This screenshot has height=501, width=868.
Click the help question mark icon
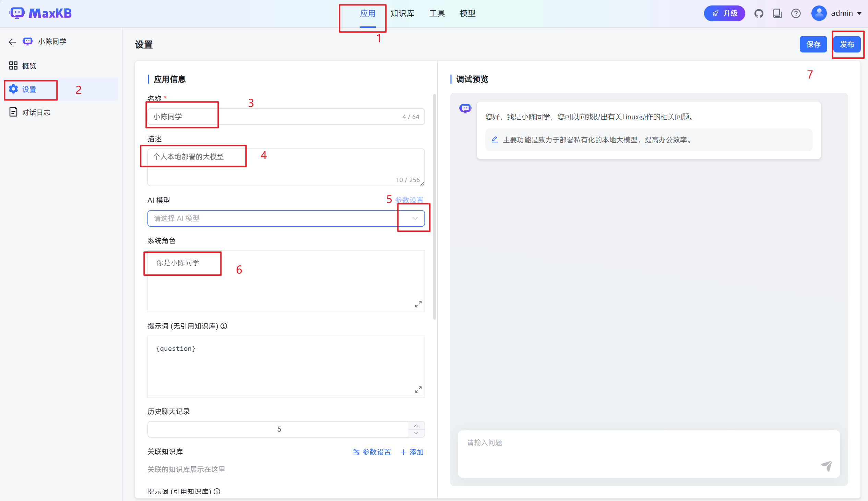tap(796, 13)
